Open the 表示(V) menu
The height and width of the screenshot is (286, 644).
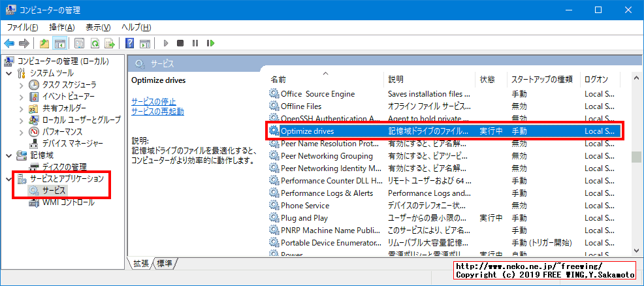(x=98, y=27)
